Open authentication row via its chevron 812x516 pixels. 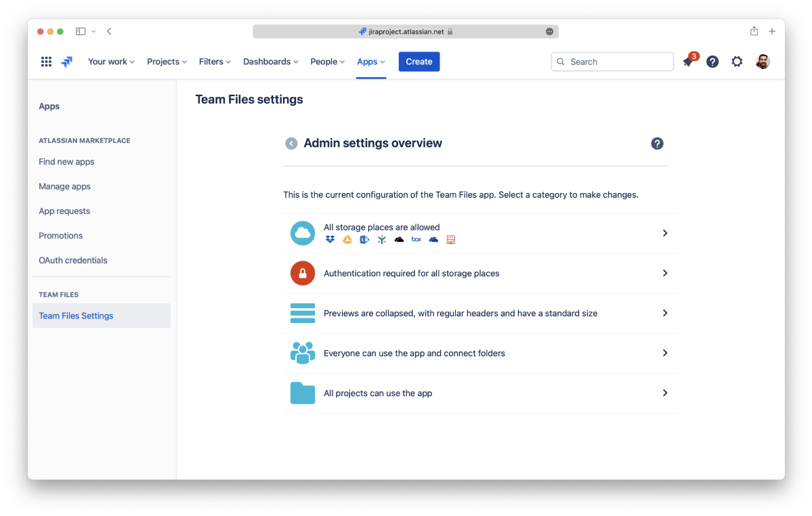665,274
